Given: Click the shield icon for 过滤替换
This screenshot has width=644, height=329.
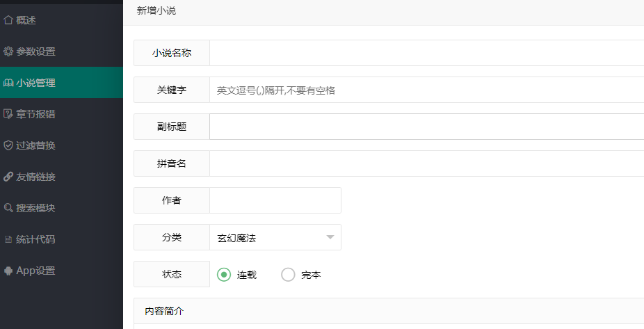Looking at the screenshot, I should point(8,145).
